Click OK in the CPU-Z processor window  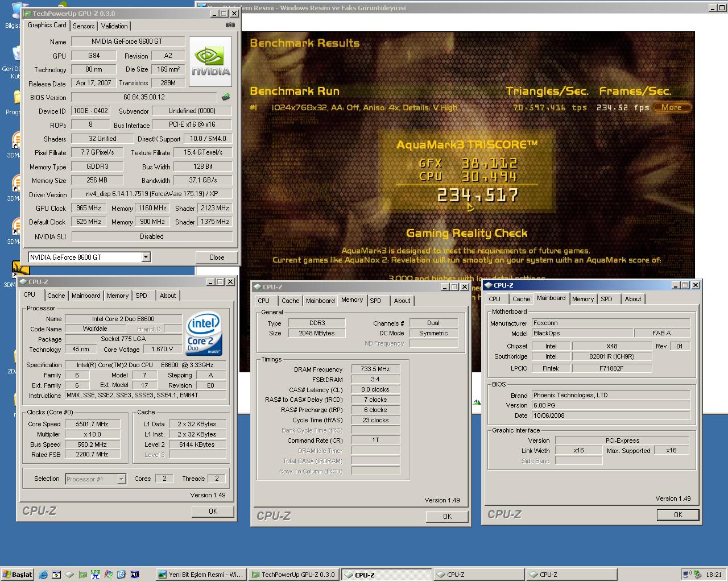[213, 511]
